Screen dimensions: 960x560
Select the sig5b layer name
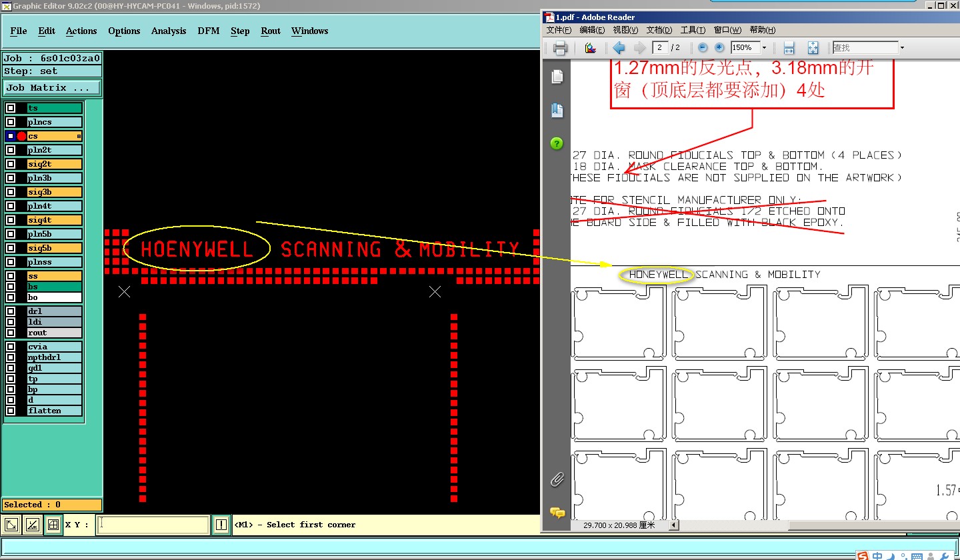pyautogui.click(x=55, y=248)
